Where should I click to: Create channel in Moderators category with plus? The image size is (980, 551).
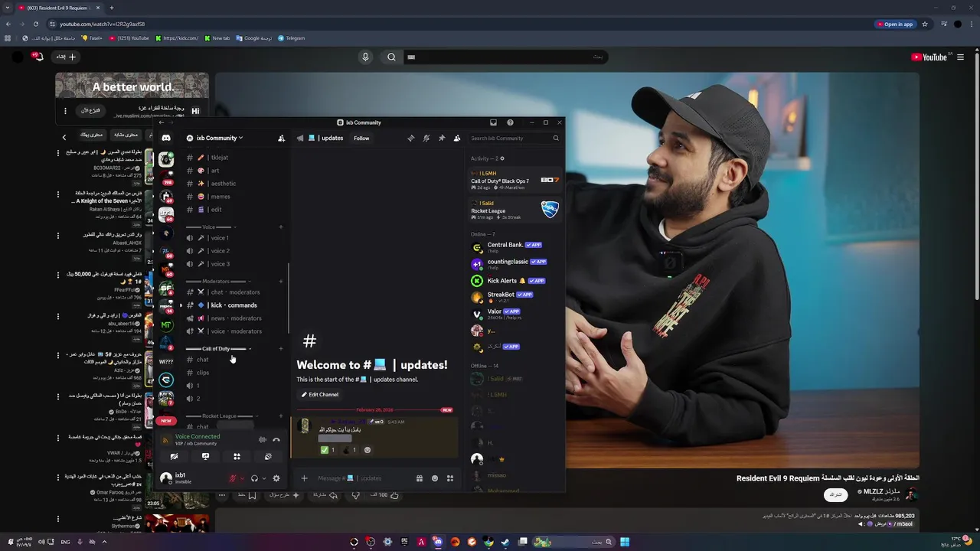(x=281, y=282)
